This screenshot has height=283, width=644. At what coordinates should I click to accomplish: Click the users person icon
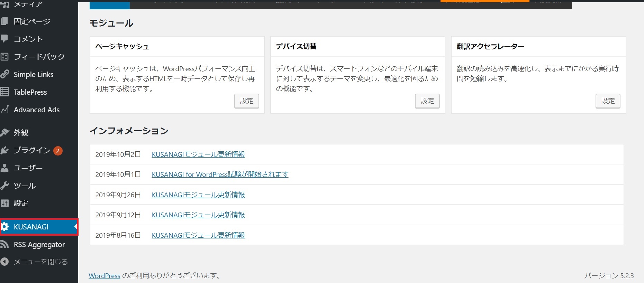click(x=4, y=168)
